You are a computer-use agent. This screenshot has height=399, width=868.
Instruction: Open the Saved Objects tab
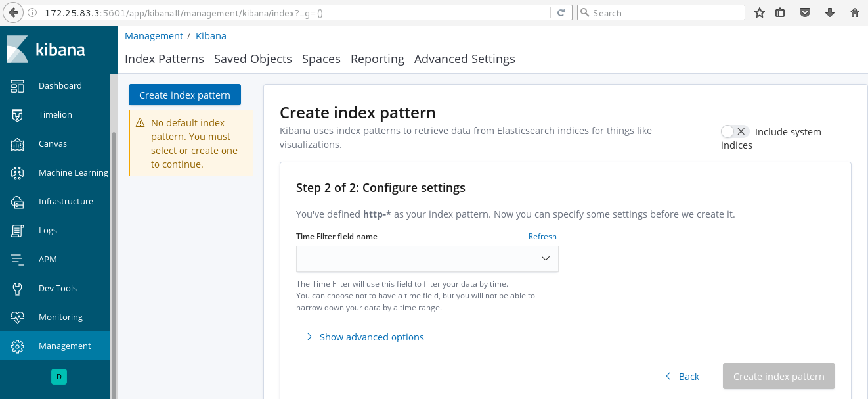tap(253, 59)
